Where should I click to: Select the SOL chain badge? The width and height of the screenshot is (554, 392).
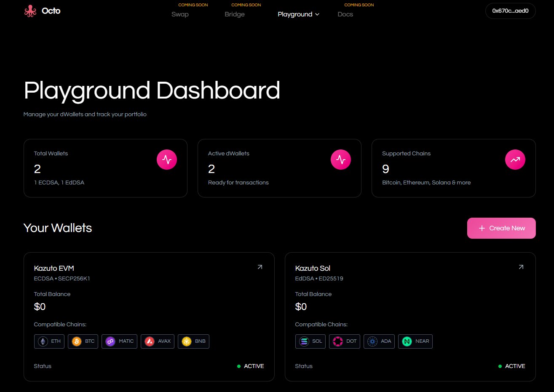310,341
